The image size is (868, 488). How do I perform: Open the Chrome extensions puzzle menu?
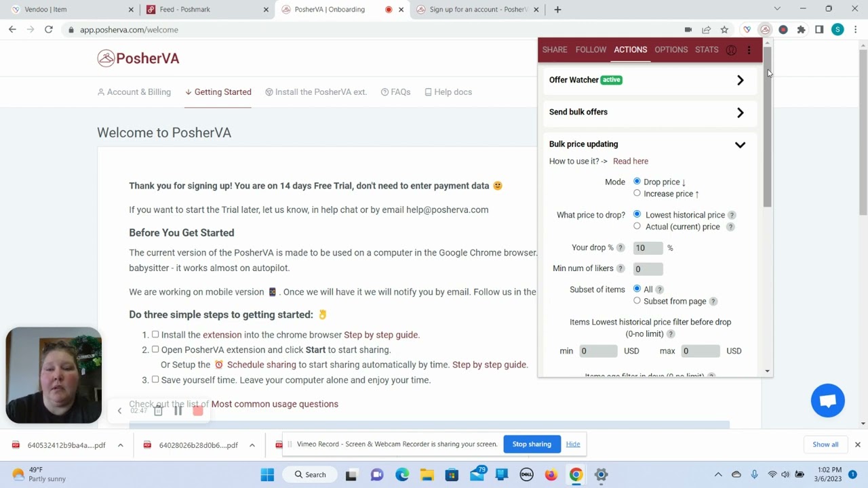[801, 30]
